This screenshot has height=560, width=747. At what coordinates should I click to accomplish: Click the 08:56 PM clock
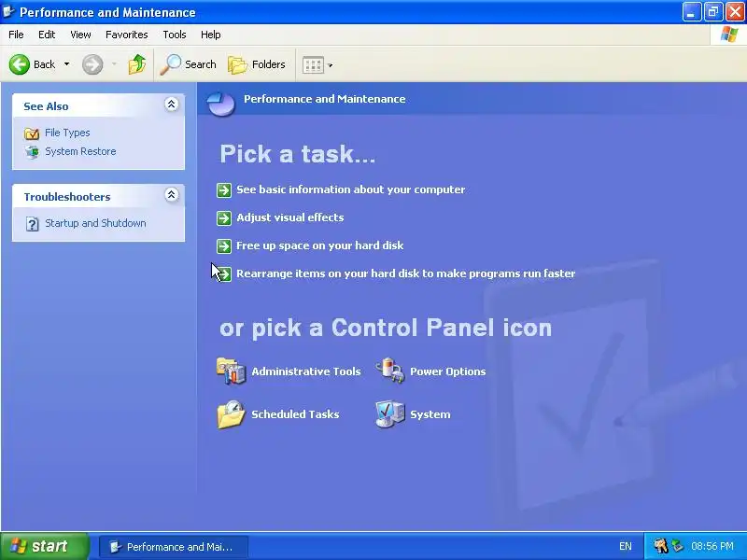click(712, 546)
